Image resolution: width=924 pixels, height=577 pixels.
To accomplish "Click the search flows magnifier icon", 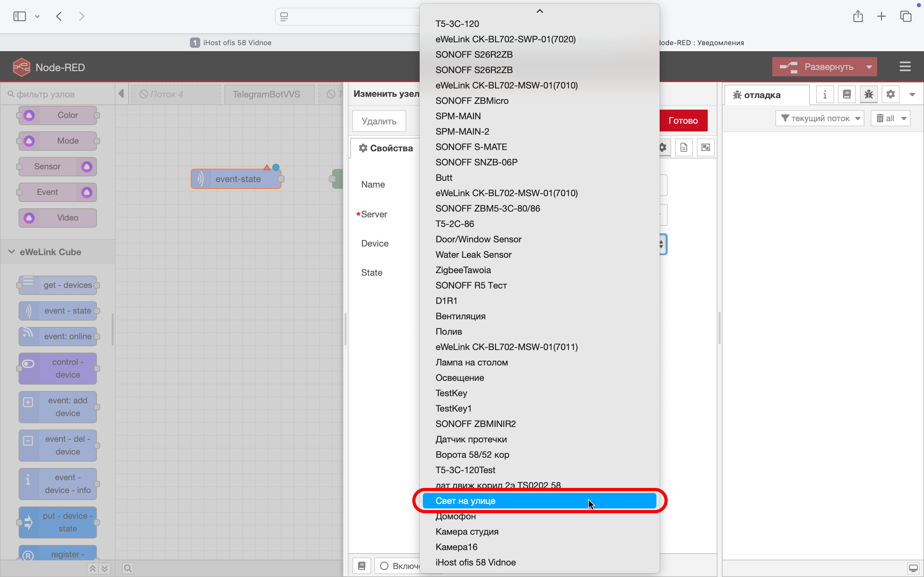I will tap(128, 568).
